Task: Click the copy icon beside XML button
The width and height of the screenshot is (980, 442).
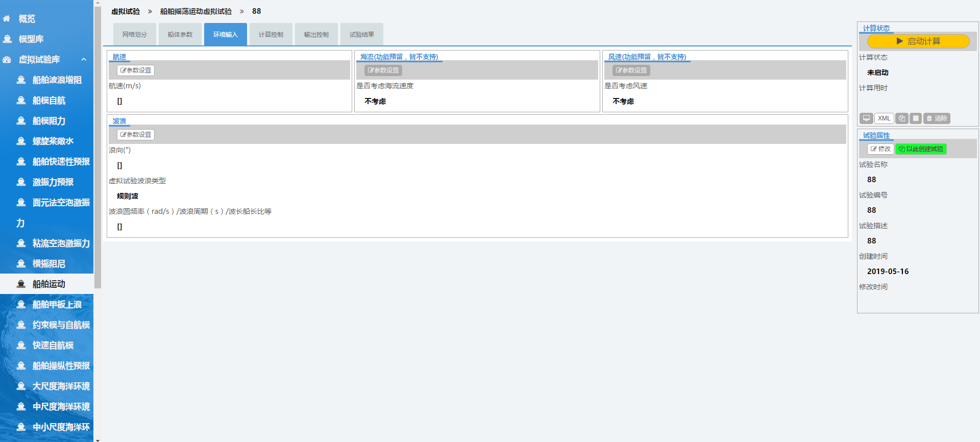Action: point(902,118)
